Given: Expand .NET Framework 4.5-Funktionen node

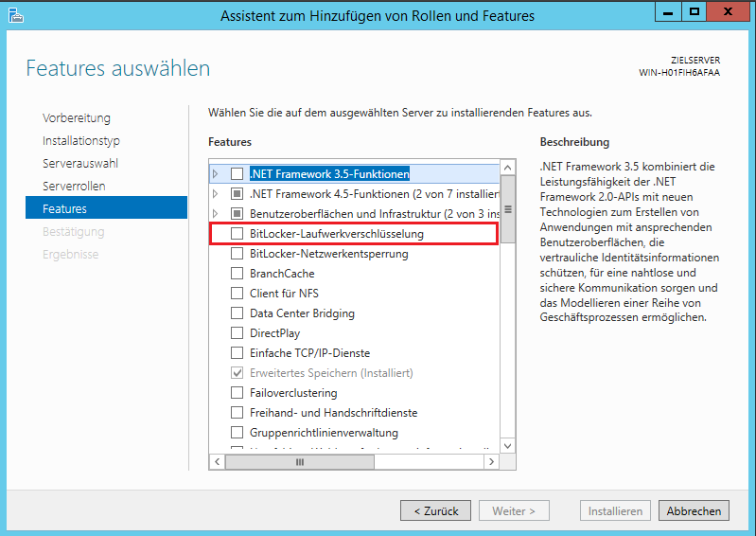Looking at the screenshot, I should coord(217,194).
